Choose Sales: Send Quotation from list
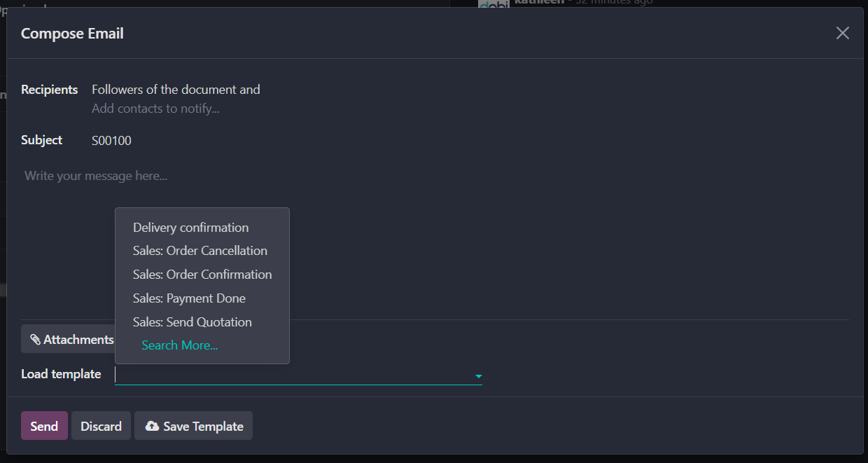Viewport: 868px width, 463px height. [x=192, y=322]
